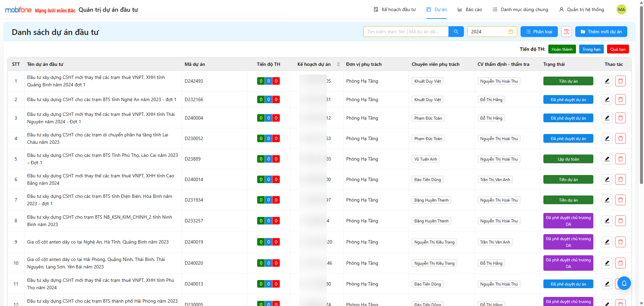Click Khuất Duy Việt tag in row 1
644x306 pixels.
[427, 81]
